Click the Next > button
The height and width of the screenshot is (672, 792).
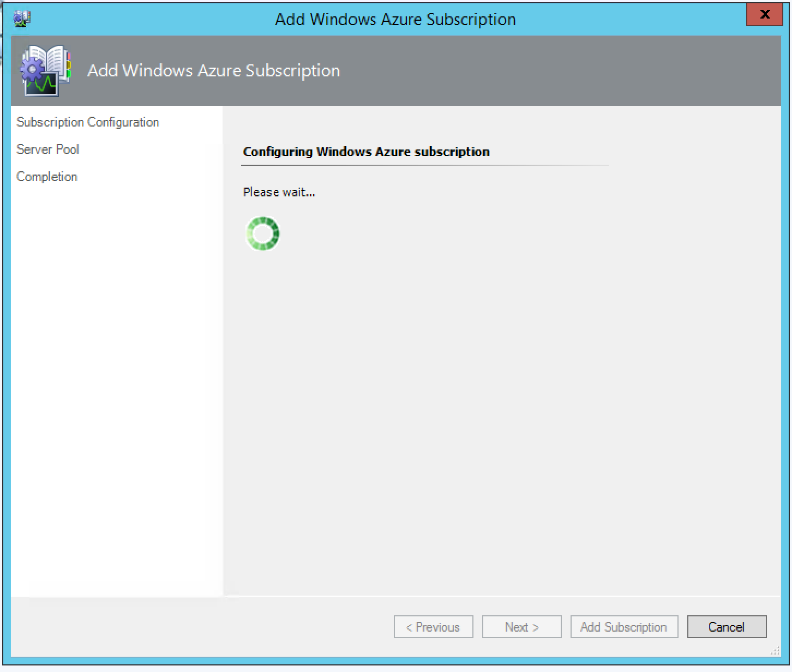521,627
